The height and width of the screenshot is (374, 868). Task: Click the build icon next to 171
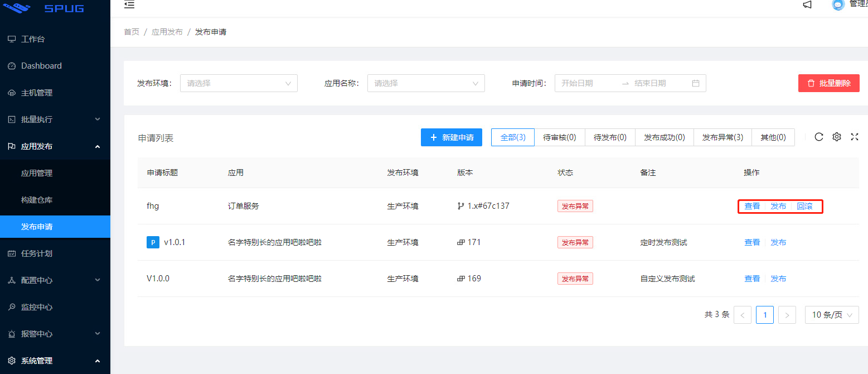(x=461, y=242)
